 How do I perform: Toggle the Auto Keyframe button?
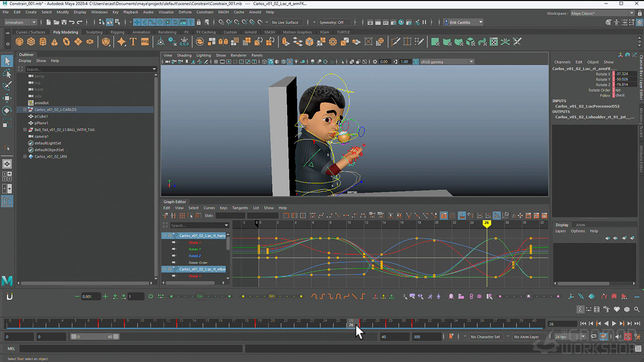tap(628, 337)
